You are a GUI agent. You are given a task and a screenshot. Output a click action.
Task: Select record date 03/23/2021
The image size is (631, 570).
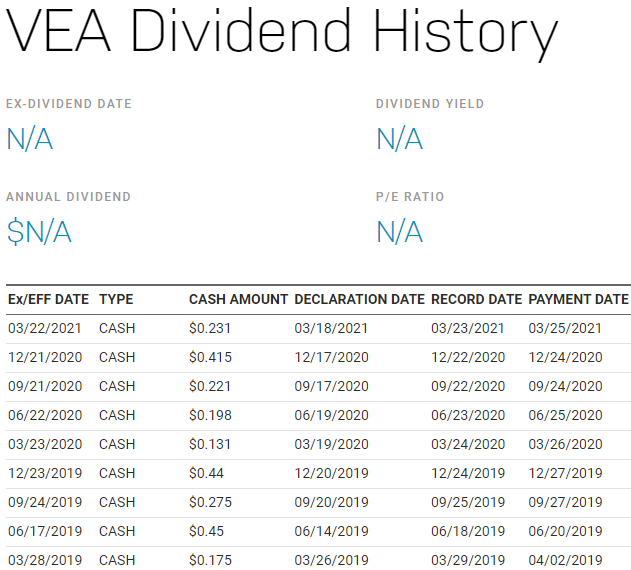[468, 328]
